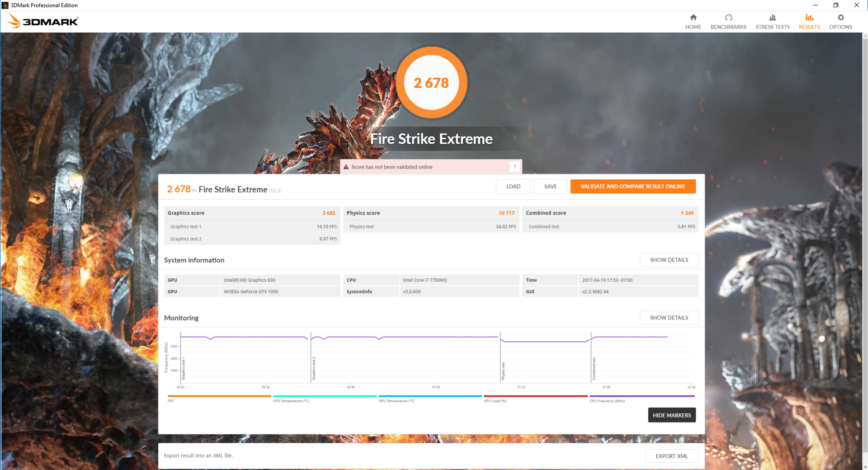Open the Options tab
The width and height of the screenshot is (868, 470).
tap(840, 22)
